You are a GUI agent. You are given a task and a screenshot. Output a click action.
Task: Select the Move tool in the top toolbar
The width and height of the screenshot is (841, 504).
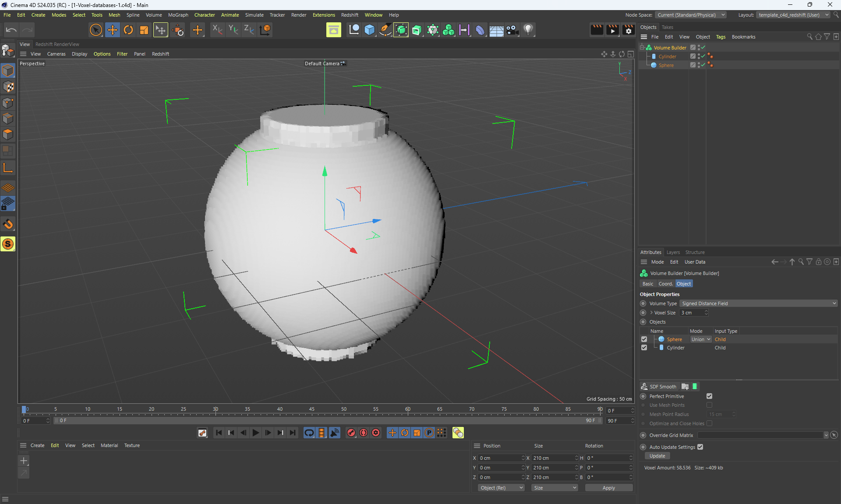tap(113, 30)
